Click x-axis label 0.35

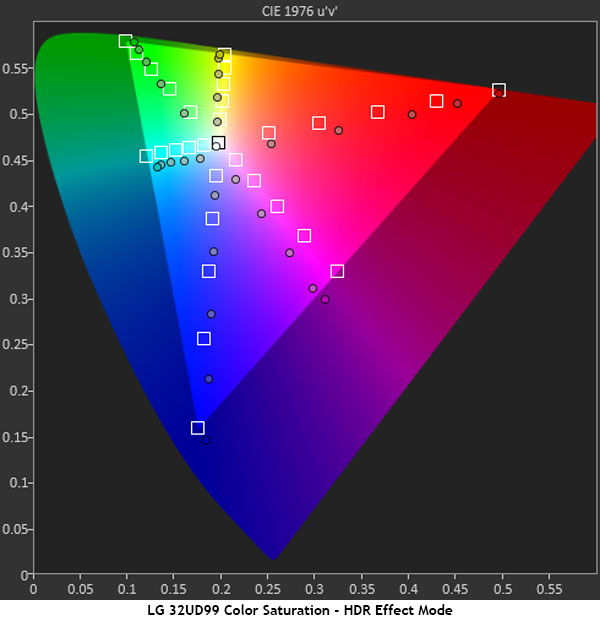tap(362, 589)
